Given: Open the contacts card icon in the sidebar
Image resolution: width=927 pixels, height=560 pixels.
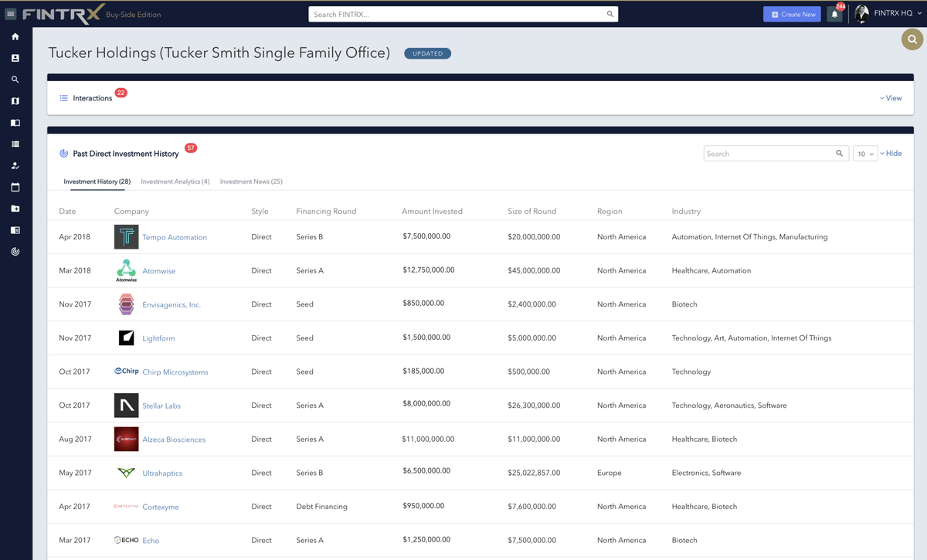Looking at the screenshot, I should coord(15,58).
